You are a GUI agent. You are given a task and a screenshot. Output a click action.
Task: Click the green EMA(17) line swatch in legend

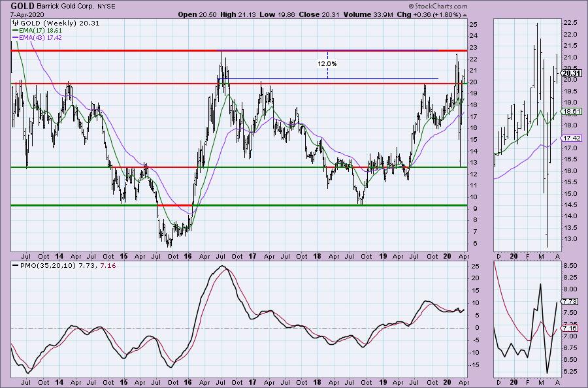(x=16, y=30)
